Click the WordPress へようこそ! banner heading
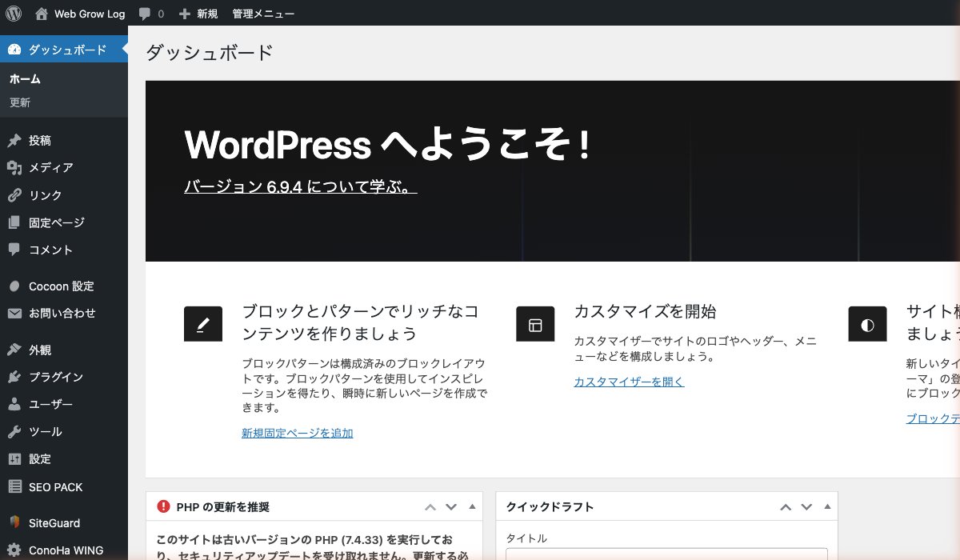The width and height of the screenshot is (960, 560). 387,144
